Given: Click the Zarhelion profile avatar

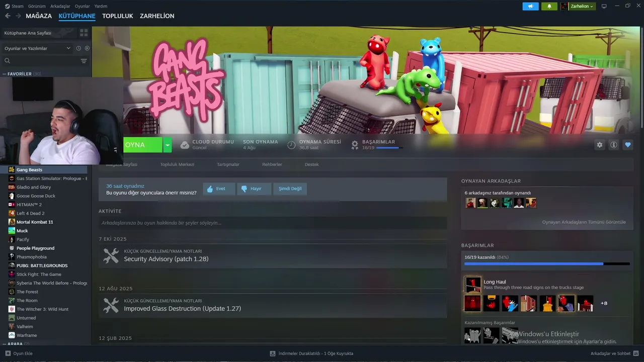Looking at the screenshot, I should pyautogui.click(x=565, y=6).
